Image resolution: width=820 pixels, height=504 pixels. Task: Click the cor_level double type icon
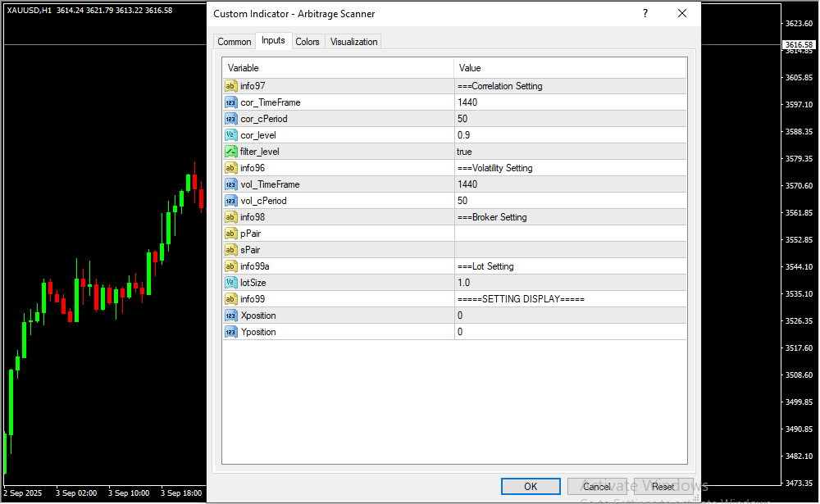[230, 135]
